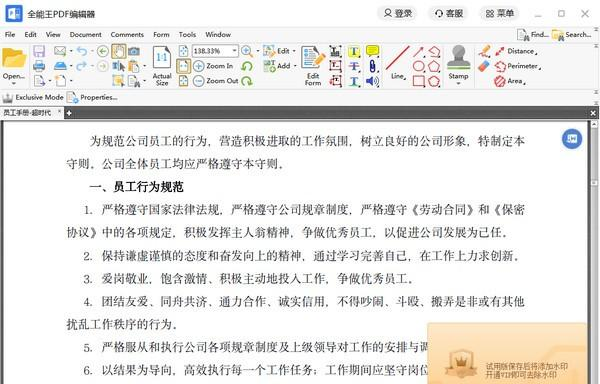Viewport: 600px width, 384px height.
Task: Open the View menu
Action: (53, 34)
